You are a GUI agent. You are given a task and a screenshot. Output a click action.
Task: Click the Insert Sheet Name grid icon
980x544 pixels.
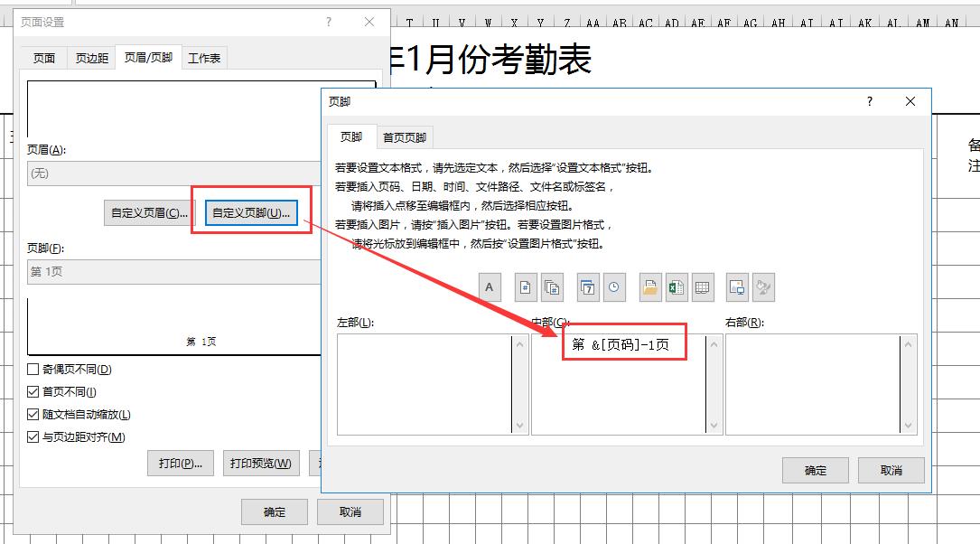pyautogui.click(x=703, y=286)
